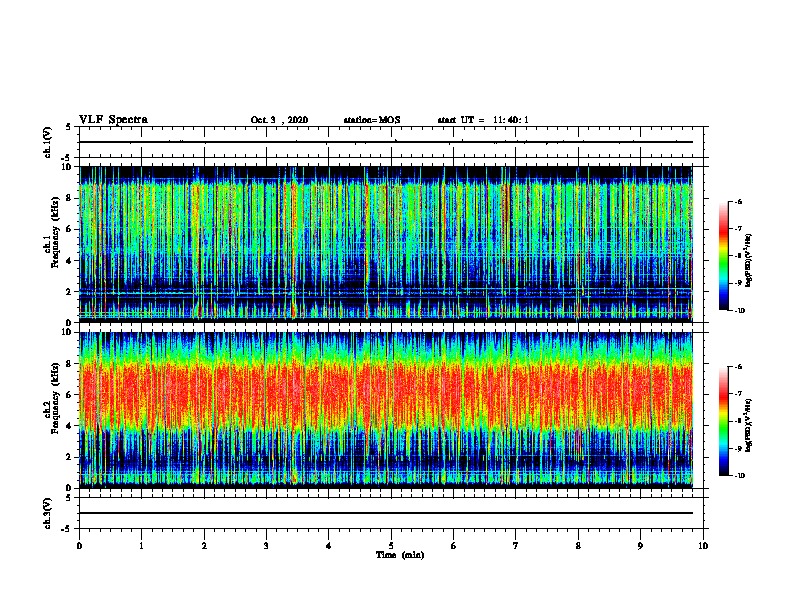Viewport: 792px width, 612px height.
Task: Click the "7" minute tick label
Action: [516, 546]
